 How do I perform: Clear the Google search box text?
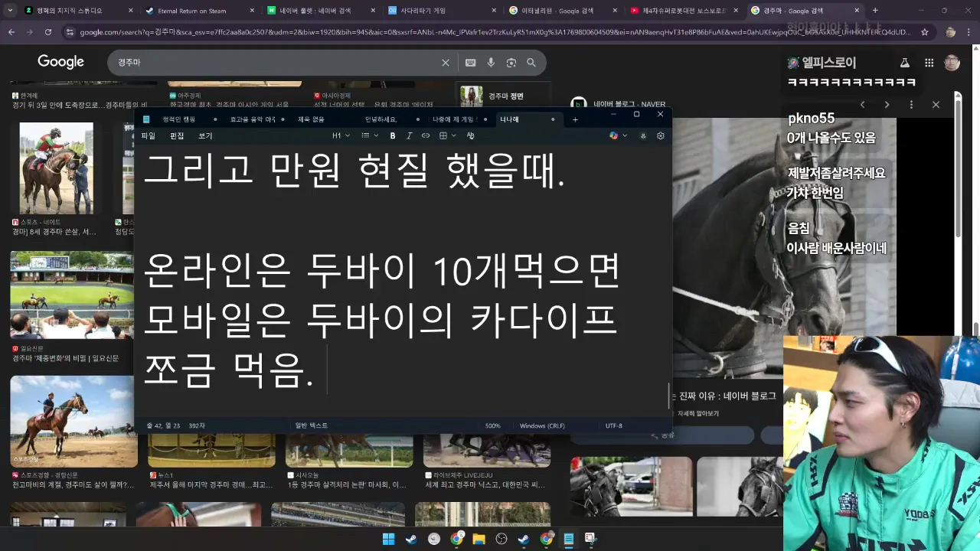(x=446, y=63)
